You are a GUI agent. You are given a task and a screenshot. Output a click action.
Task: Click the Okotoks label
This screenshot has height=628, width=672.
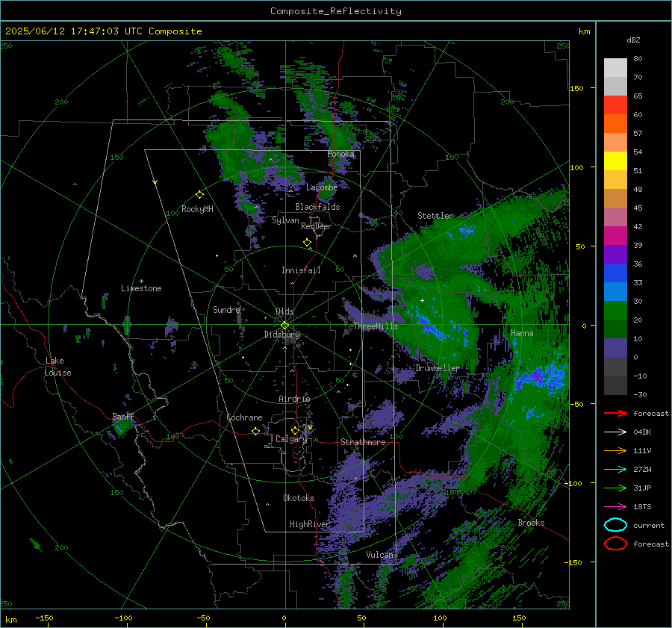(299, 498)
